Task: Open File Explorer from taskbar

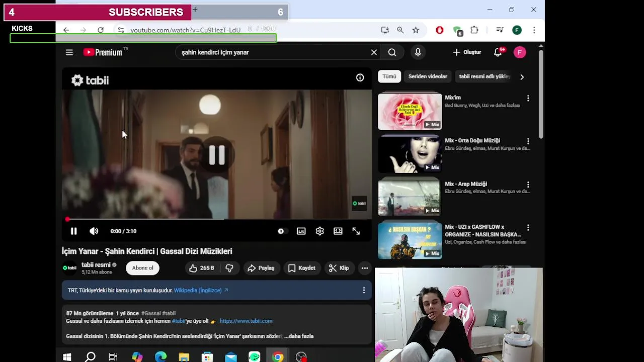Action: click(x=184, y=357)
